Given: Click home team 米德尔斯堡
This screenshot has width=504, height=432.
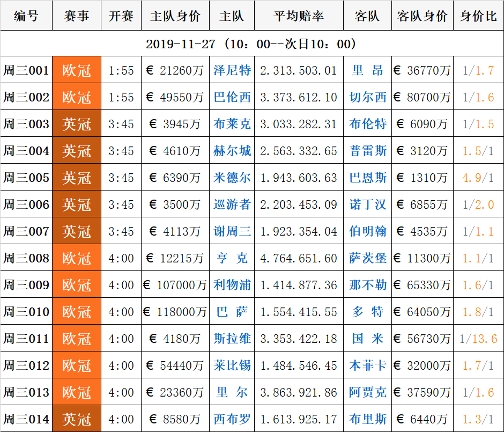Looking at the screenshot, I should coord(232,177).
